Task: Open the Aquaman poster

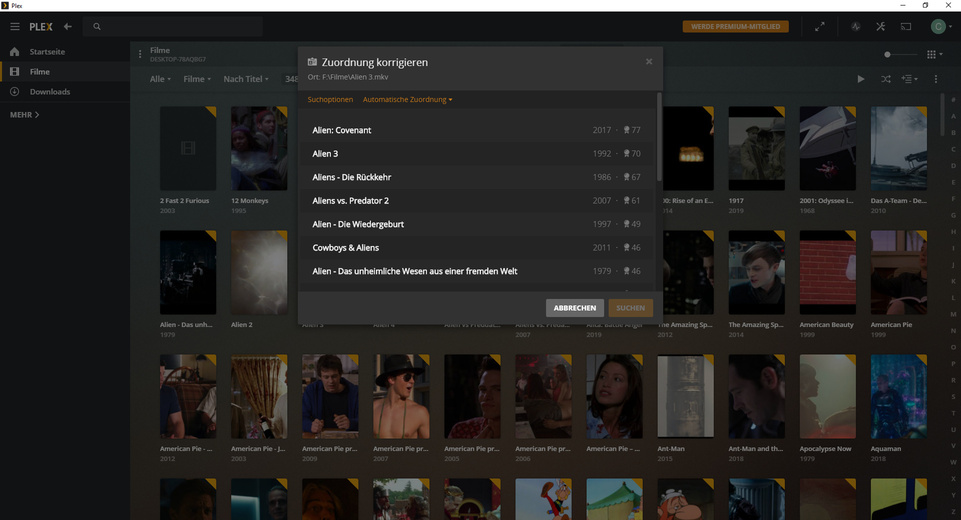Action: [899, 396]
